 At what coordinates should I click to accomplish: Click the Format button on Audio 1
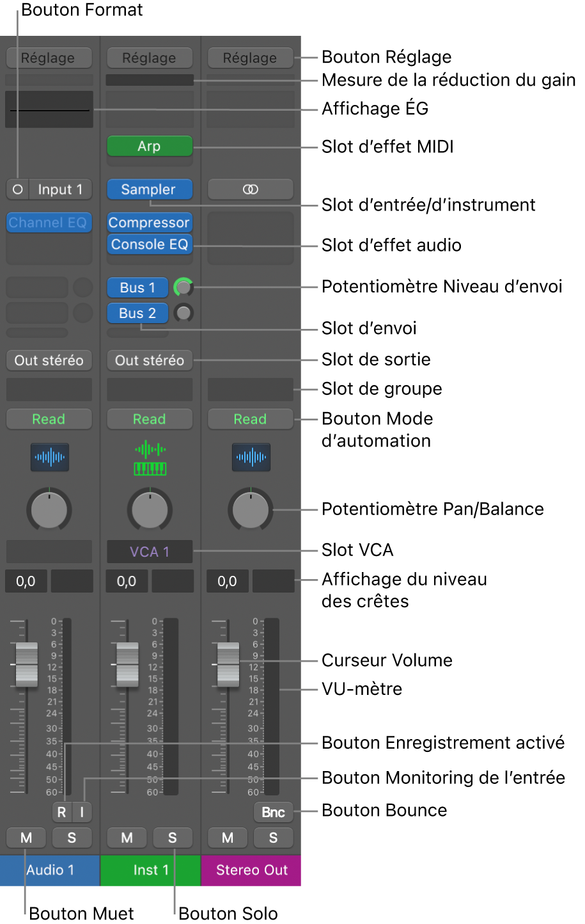[17, 189]
